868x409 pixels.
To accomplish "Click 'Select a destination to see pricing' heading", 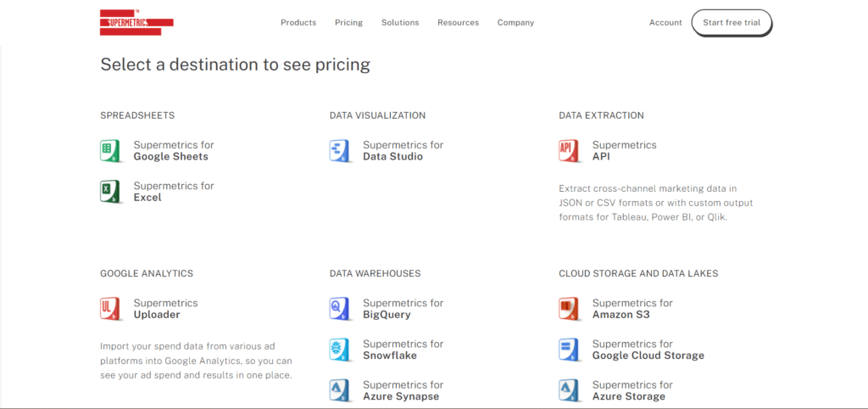I will [x=236, y=64].
